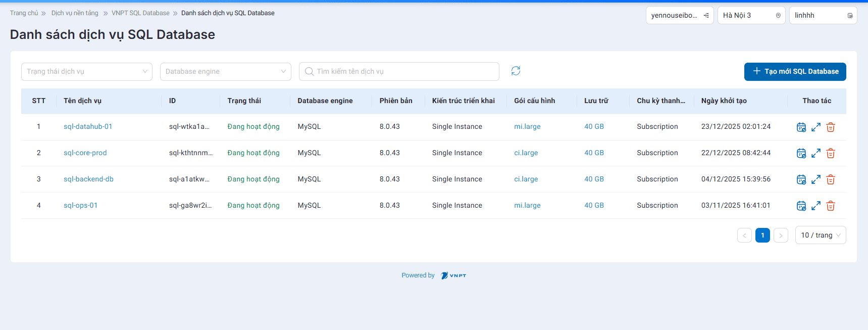Open the linhhh user account menu
868x330 pixels.
tap(823, 16)
